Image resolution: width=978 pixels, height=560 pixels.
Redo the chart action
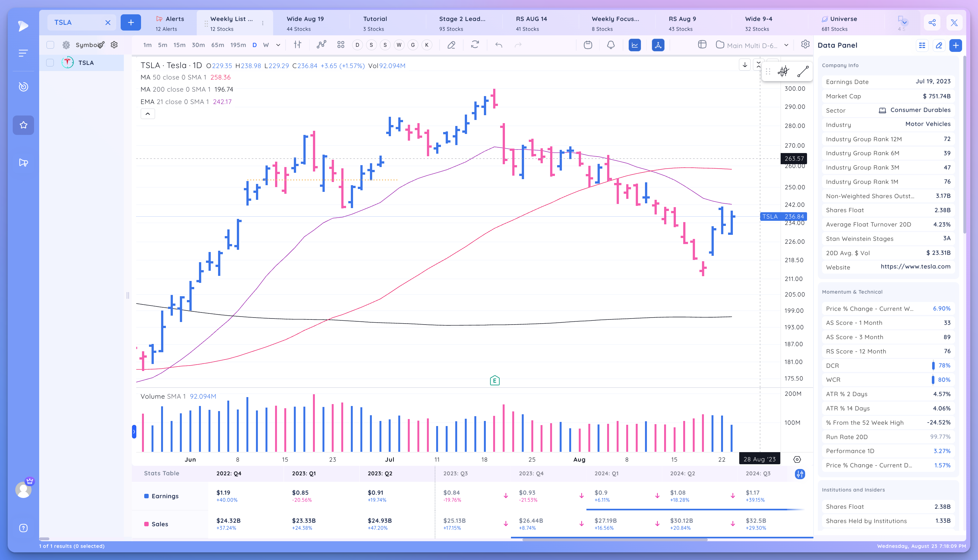[x=518, y=45]
